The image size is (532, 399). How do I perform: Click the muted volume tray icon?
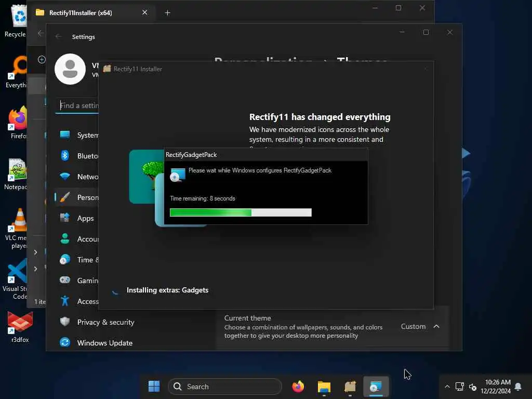point(473,387)
